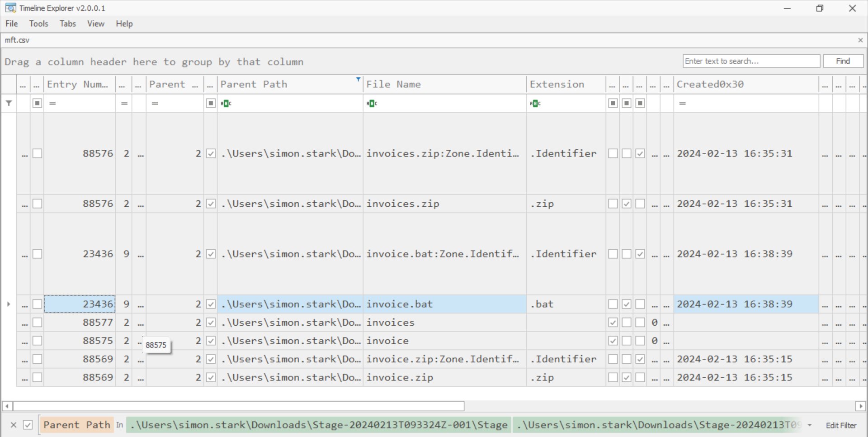868x437 pixels.
Task: Tick the line checkbox for invoices folder row
Action: (x=38, y=323)
